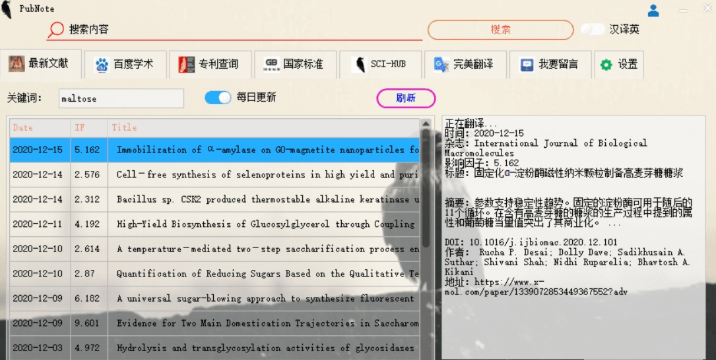This screenshot has width=716, height=360.
Task: Sort by the Date column header
Action: [x=40, y=127]
